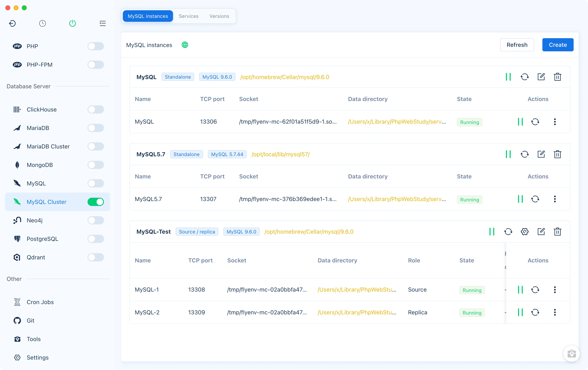
Task: Enable the PostgreSQL toggle switch
Action: point(96,239)
